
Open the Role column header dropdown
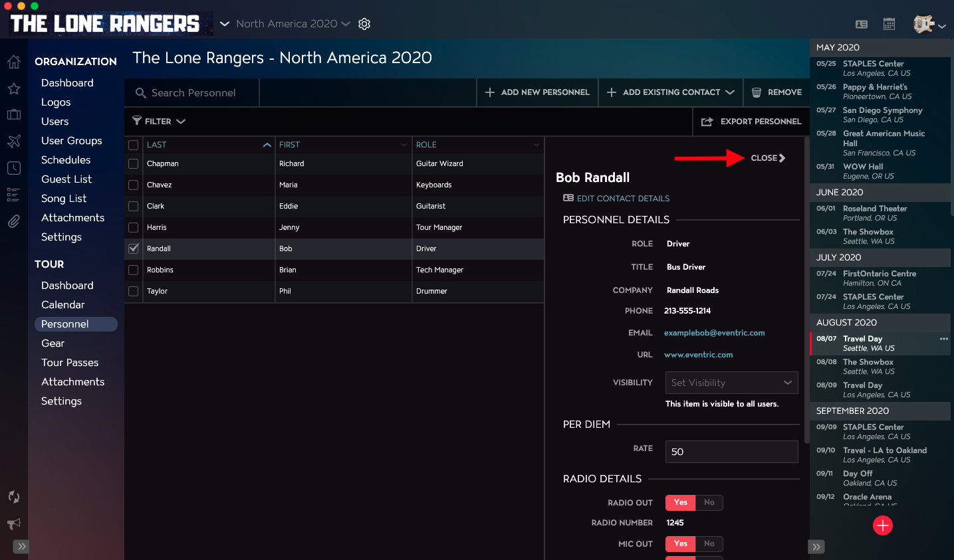click(536, 145)
